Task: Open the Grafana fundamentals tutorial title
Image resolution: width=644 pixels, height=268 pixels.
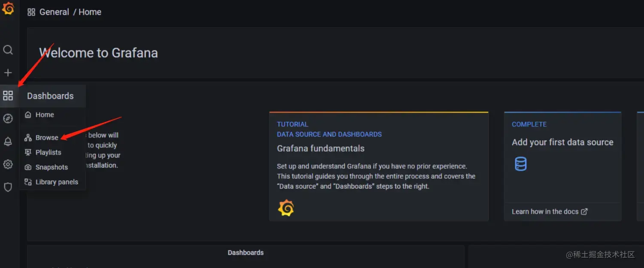Action: coord(321,148)
